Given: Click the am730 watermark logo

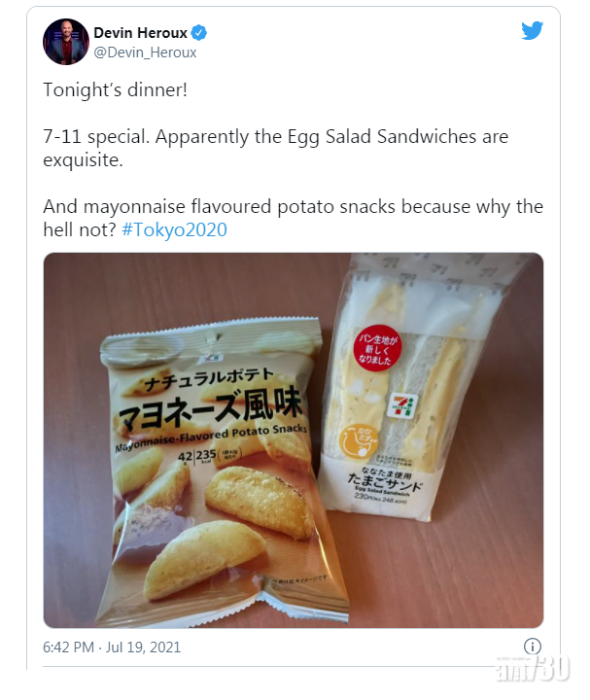Looking at the screenshot, I should 532,668.
